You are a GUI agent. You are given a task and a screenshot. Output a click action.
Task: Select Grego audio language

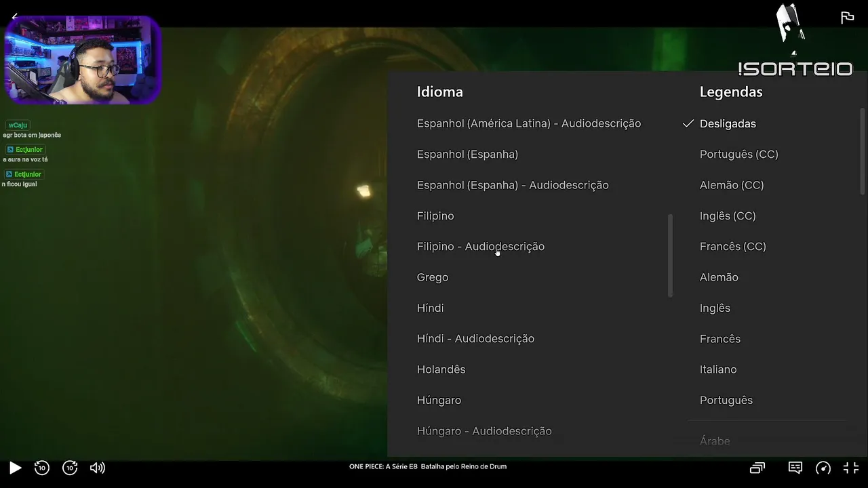(x=433, y=277)
